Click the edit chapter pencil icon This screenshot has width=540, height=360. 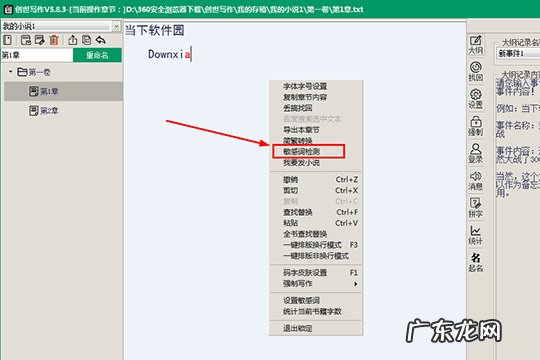pos(40,40)
